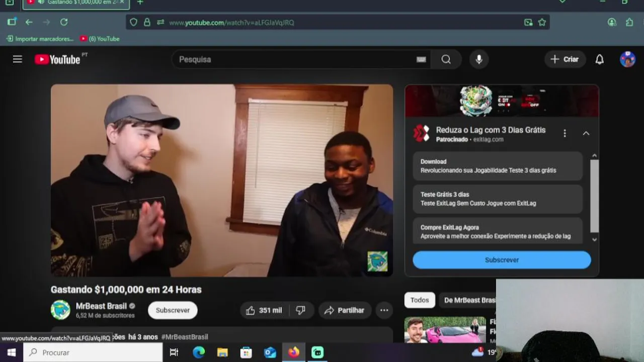Open the browser extensions icon
Viewport: 644px width, 362px height.
click(629, 22)
